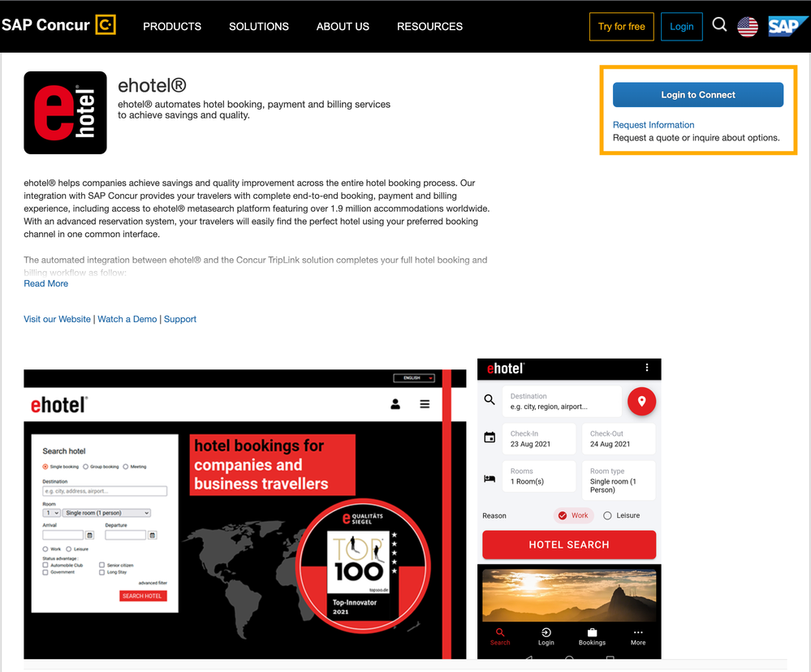The height and width of the screenshot is (672, 811).
Task: Click the Try for free button
Action: pos(622,26)
